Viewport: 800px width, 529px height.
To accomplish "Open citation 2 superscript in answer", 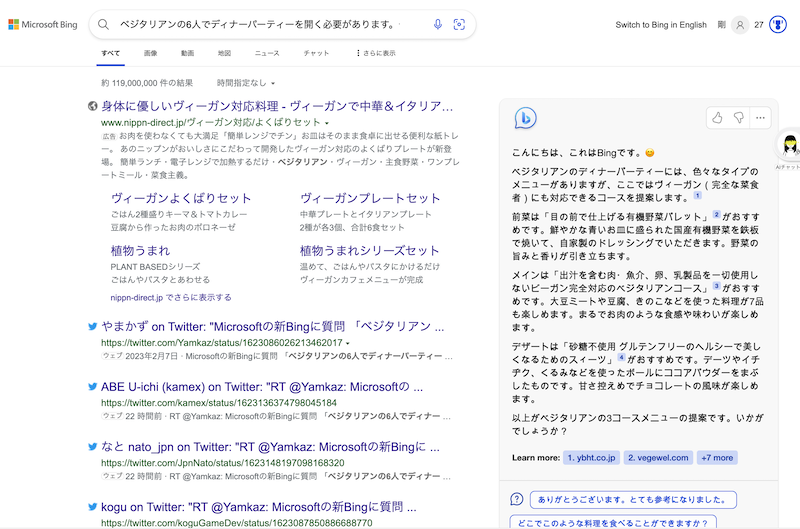I will (716, 215).
